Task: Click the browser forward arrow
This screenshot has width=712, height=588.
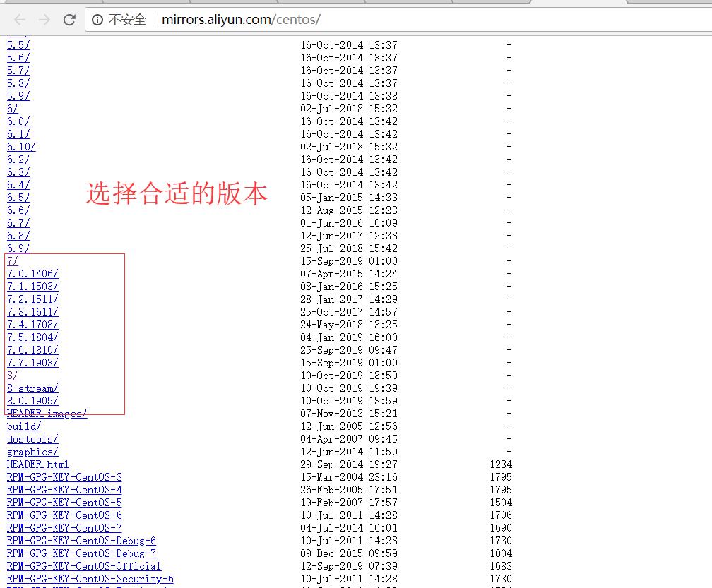Action: 44,20
